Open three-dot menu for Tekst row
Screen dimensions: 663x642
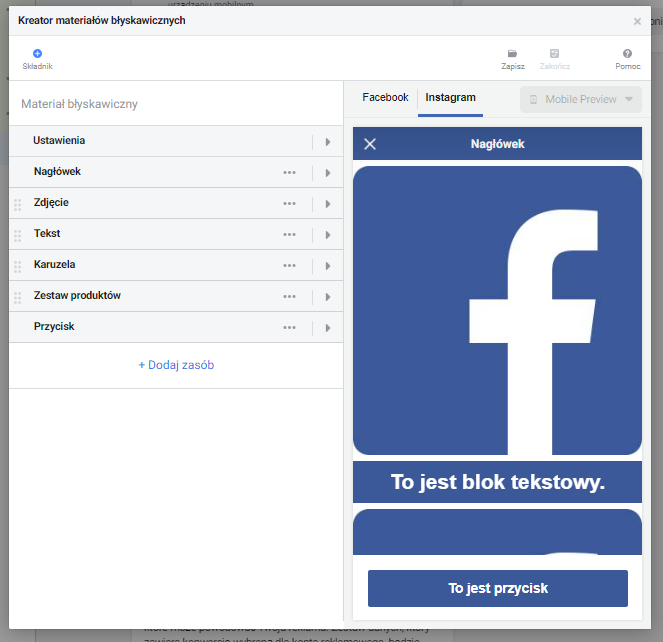pos(290,234)
